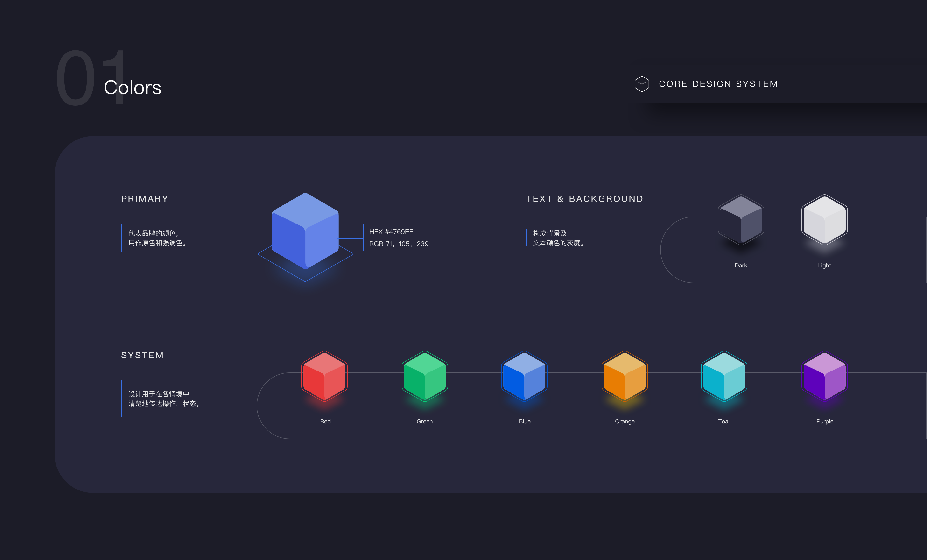Click the SYSTEM section heading
The image size is (927, 560).
click(x=142, y=355)
